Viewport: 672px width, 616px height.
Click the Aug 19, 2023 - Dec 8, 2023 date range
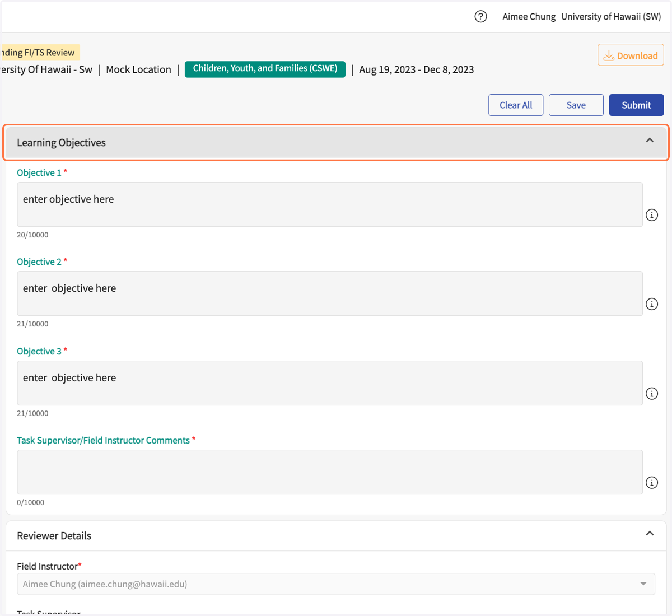coord(417,69)
